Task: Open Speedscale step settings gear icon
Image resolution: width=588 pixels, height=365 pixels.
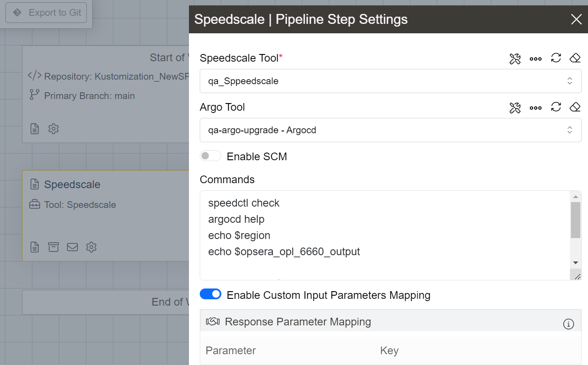Action: [91, 247]
